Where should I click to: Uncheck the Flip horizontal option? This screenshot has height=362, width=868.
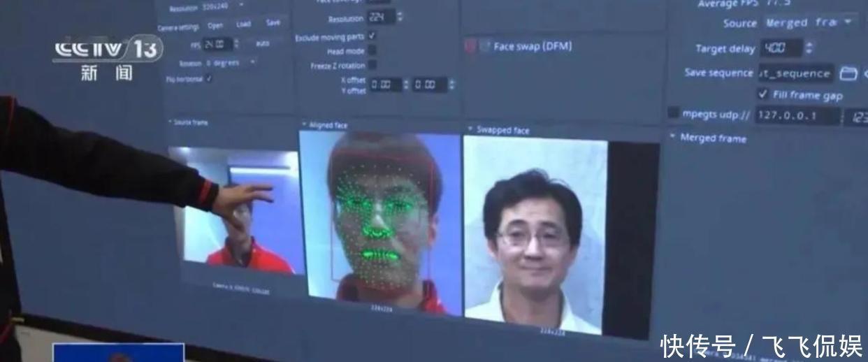point(208,79)
